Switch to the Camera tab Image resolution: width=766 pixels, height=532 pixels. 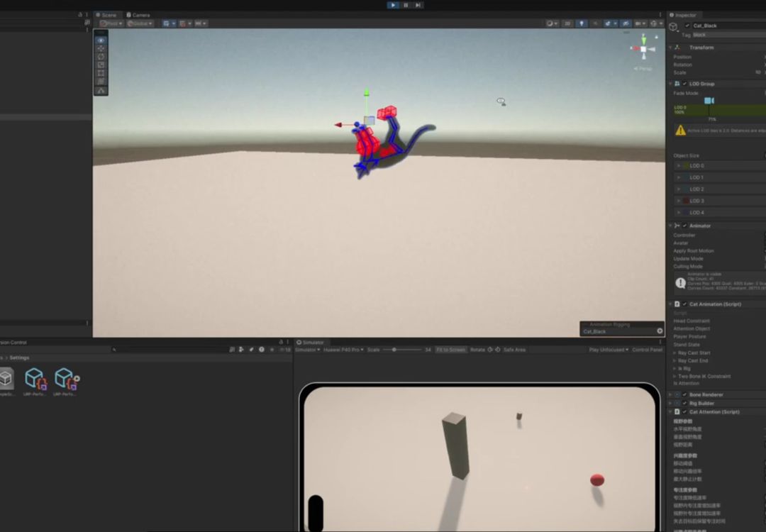click(138, 15)
